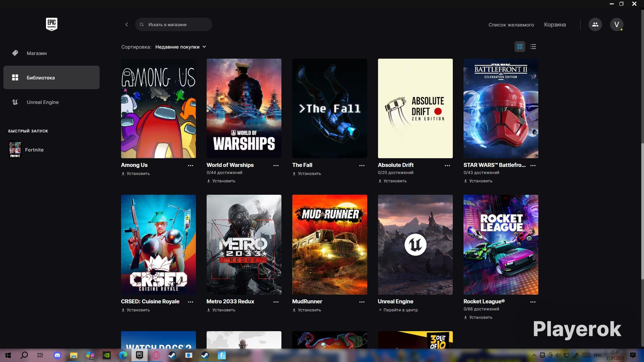Click Установить under The Fall
The height and width of the screenshot is (362, 644).
pos(307,174)
